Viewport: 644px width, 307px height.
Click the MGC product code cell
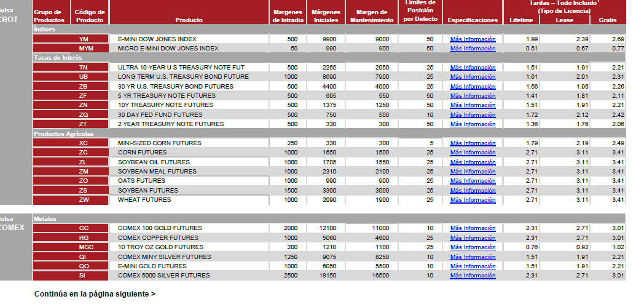tap(84, 247)
